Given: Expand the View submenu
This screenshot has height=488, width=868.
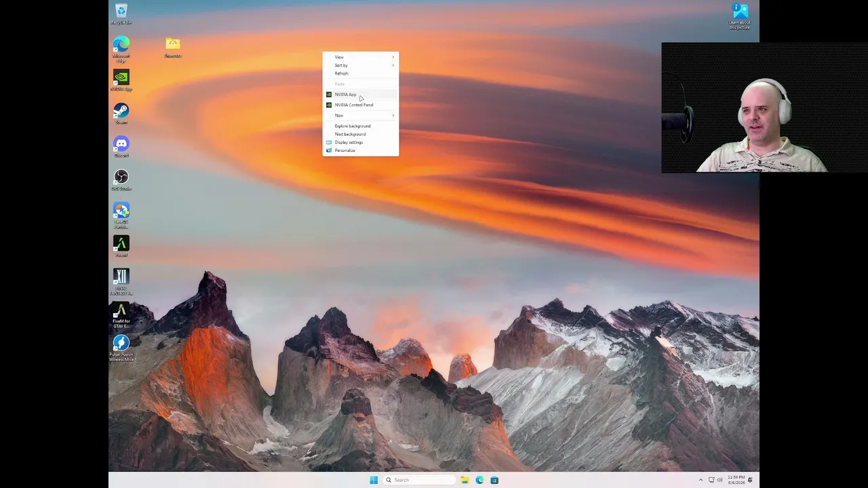Looking at the screenshot, I should (361, 57).
